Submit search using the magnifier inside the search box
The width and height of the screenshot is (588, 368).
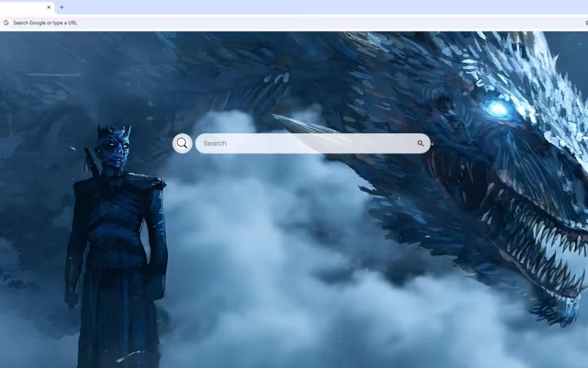(420, 143)
